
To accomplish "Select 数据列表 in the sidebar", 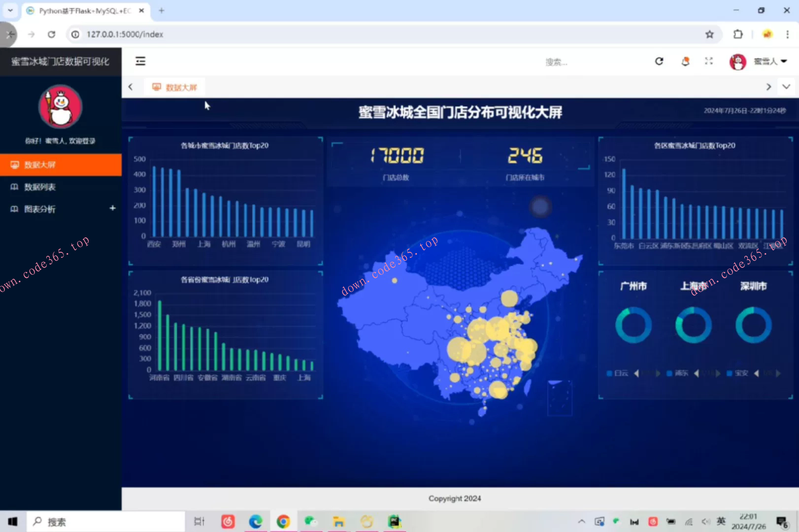I will (x=40, y=187).
